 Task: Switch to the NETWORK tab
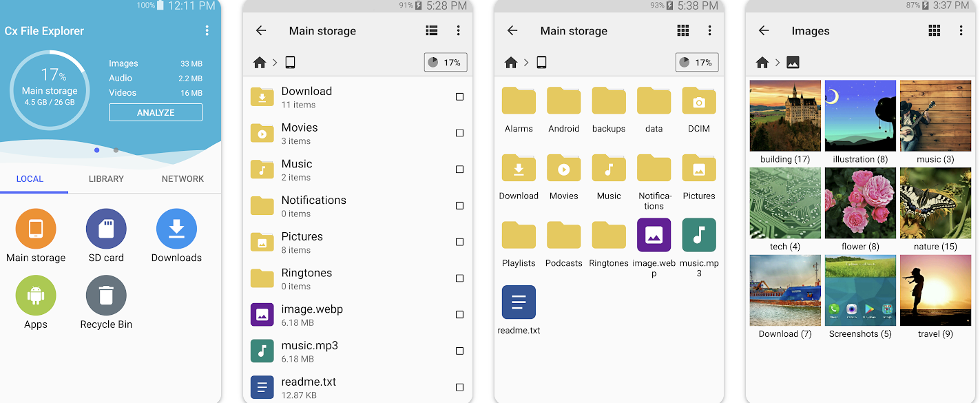click(183, 178)
